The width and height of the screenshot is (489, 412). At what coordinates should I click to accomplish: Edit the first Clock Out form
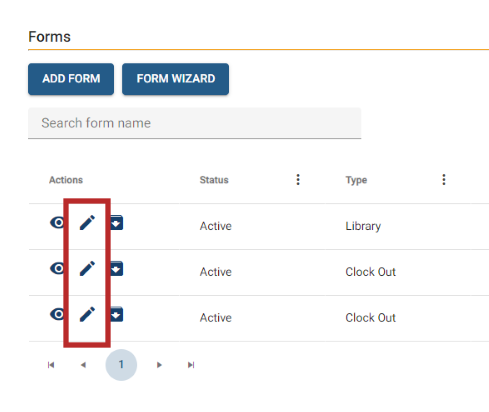click(x=87, y=268)
